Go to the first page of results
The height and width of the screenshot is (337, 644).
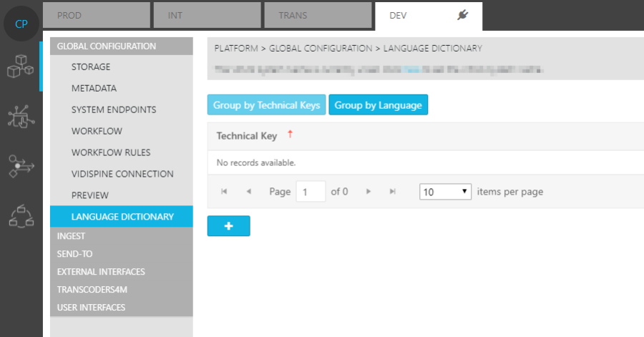point(224,192)
